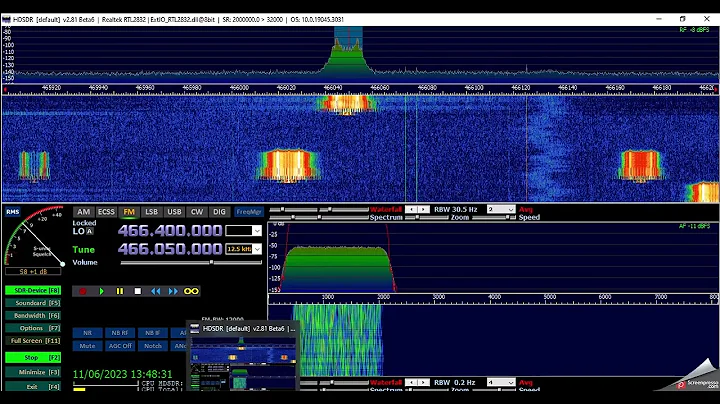Select DIG demodulation mode

click(219, 212)
